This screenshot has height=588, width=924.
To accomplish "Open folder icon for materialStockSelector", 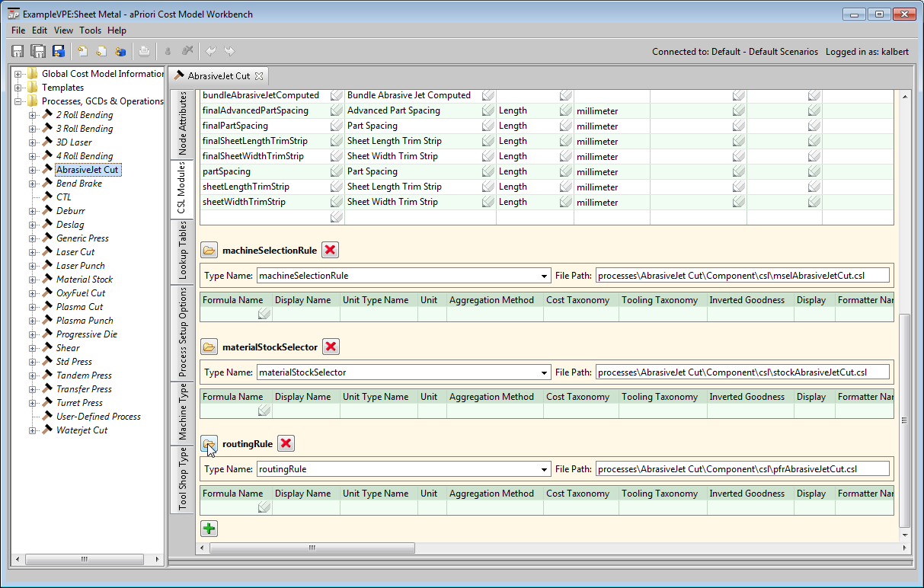I will coord(209,347).
